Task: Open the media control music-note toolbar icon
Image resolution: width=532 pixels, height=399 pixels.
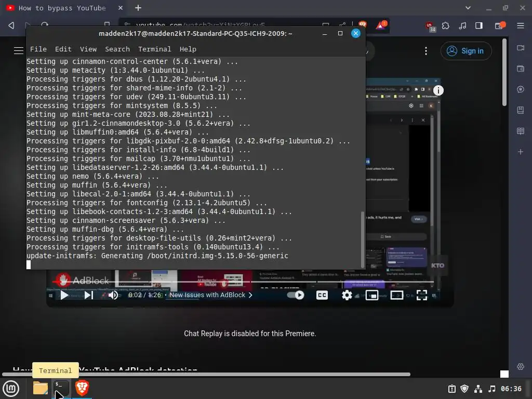Action: coord(462,25)
